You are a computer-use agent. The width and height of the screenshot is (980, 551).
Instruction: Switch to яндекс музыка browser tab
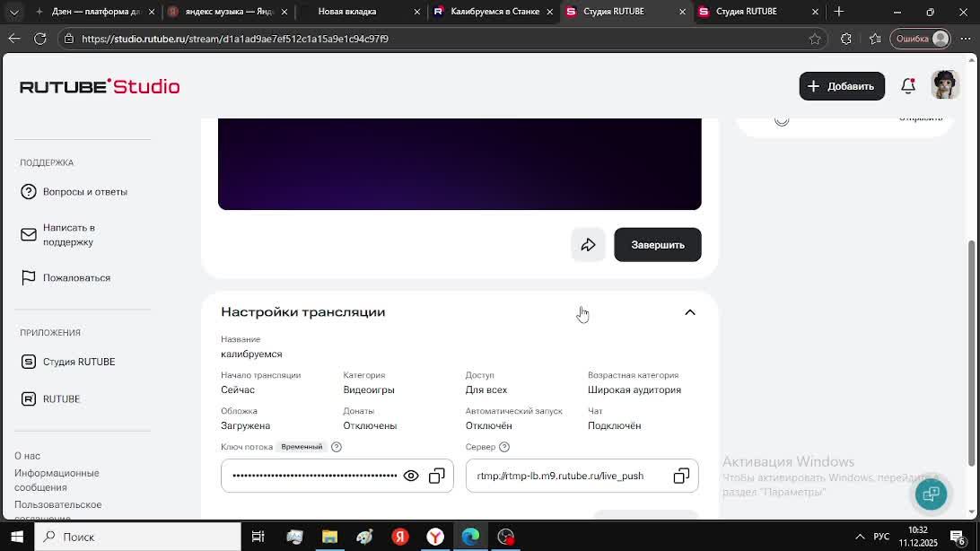(229, 12)
